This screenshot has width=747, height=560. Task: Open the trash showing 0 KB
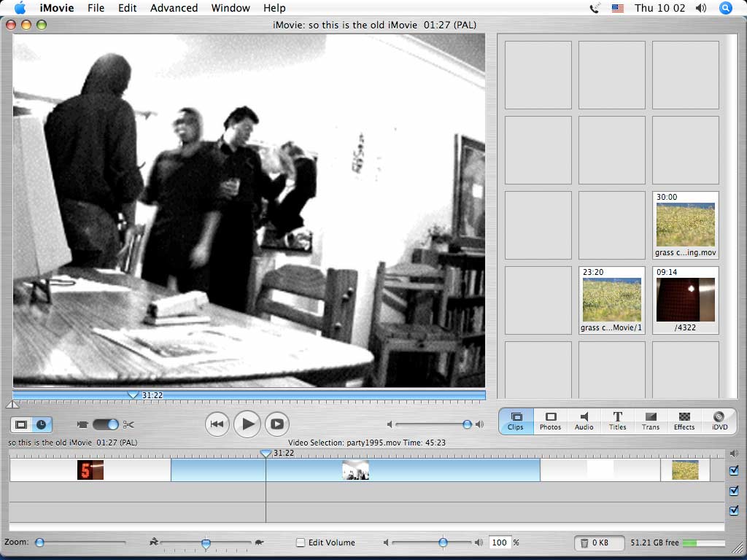coord(600,542)
